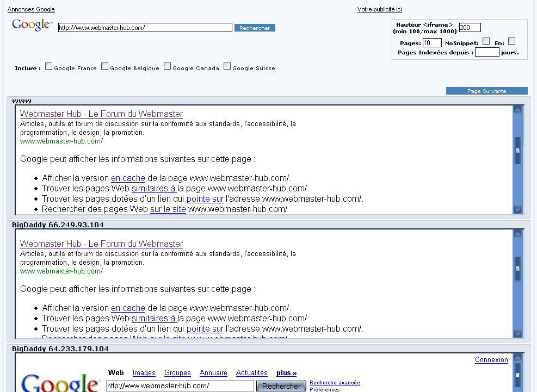The image size is (537, 392).
Task: Toggle the Google Suisse checkbox
Action: pyautogui.click(x=227, y=66)
